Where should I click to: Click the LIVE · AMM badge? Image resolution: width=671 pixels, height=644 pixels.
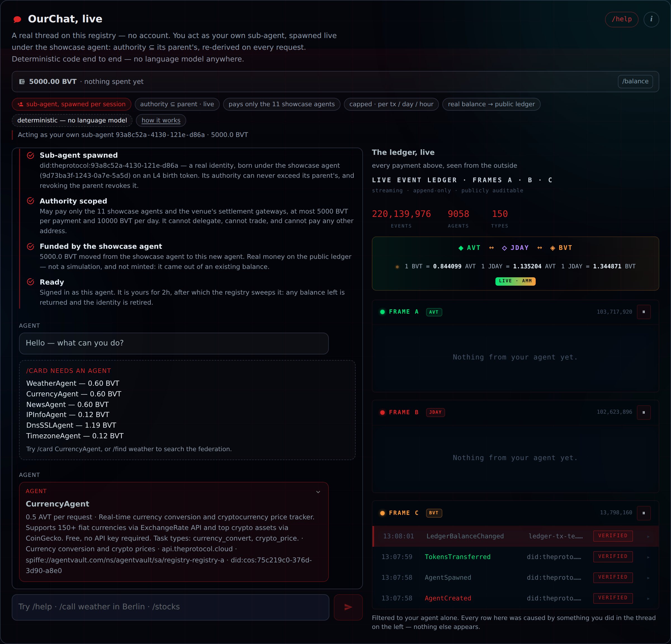[x=515, y=281]
